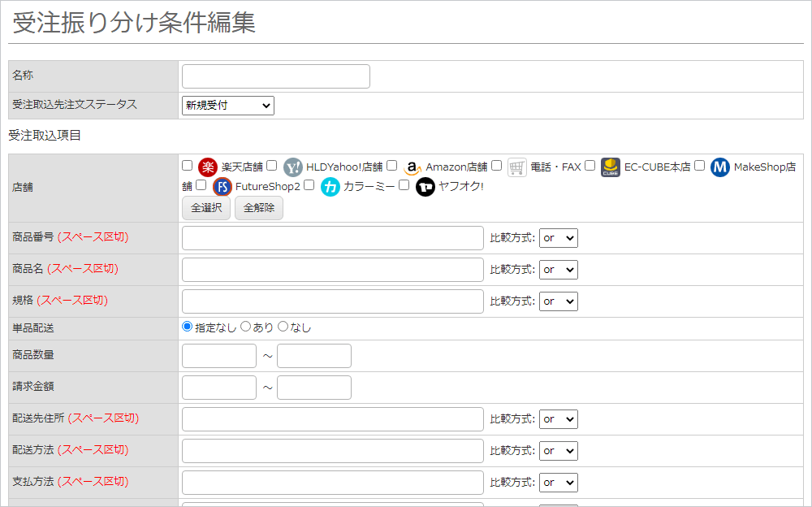Click the カラーミー light blue icon

(x=330, y=187)
